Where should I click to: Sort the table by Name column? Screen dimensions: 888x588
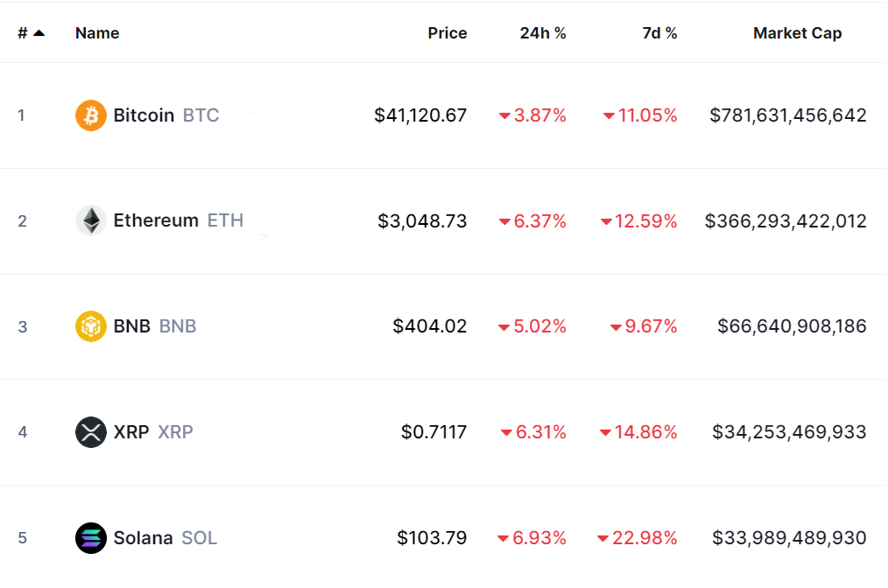pyautogui.click(x=97, y=33)
